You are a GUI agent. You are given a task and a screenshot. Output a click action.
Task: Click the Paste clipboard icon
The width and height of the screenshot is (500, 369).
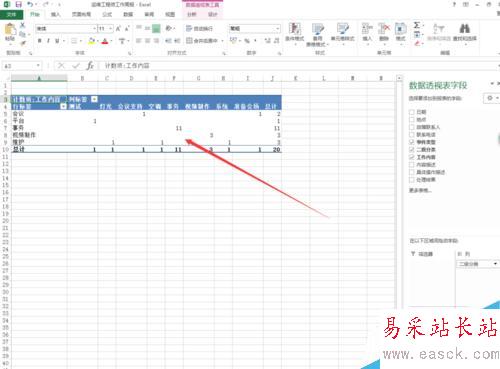tap(10, 30)
